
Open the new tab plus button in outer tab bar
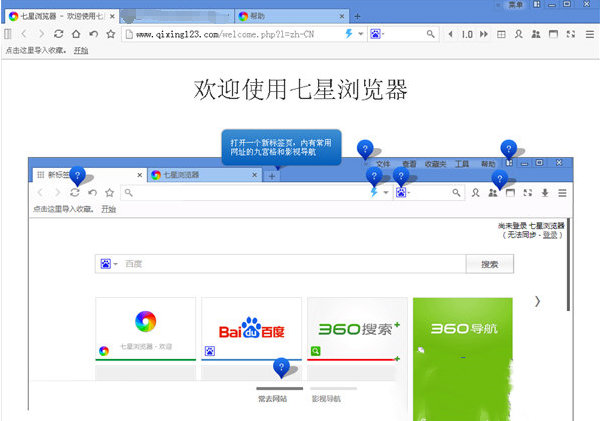357,16
